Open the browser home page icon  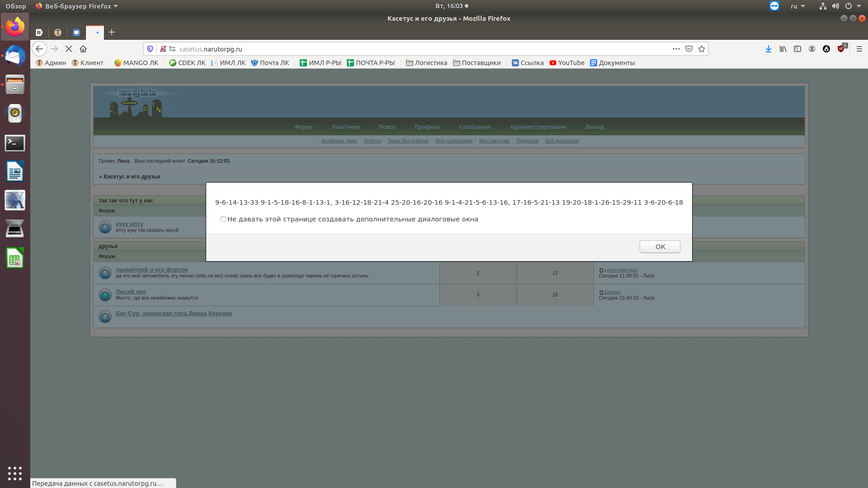(x=83, y=49)
